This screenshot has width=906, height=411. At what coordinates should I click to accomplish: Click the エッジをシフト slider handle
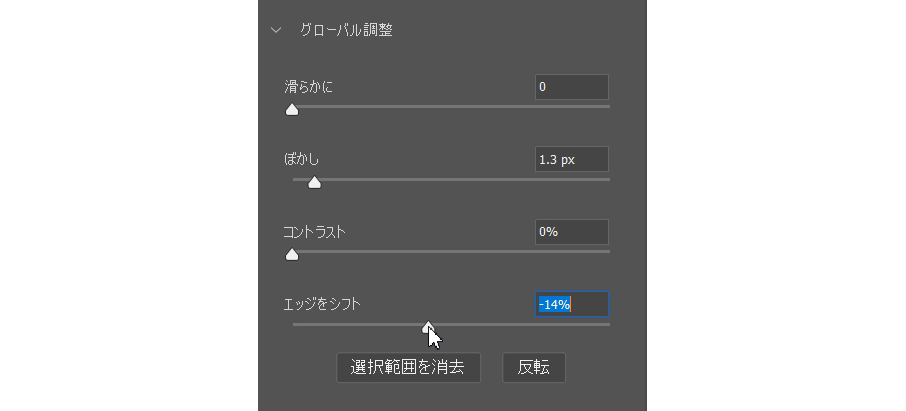(428, 327)
